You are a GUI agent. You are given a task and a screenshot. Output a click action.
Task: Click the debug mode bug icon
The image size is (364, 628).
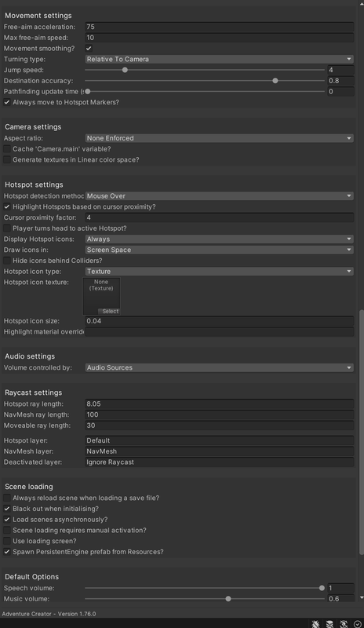[x=315, y=623]
